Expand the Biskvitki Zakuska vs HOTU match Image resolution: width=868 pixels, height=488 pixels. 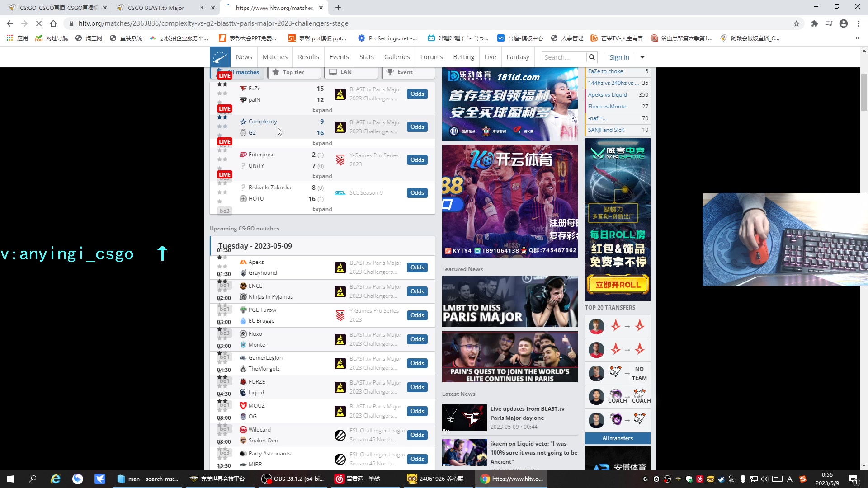pyautogui.click(x=322, y=209)
